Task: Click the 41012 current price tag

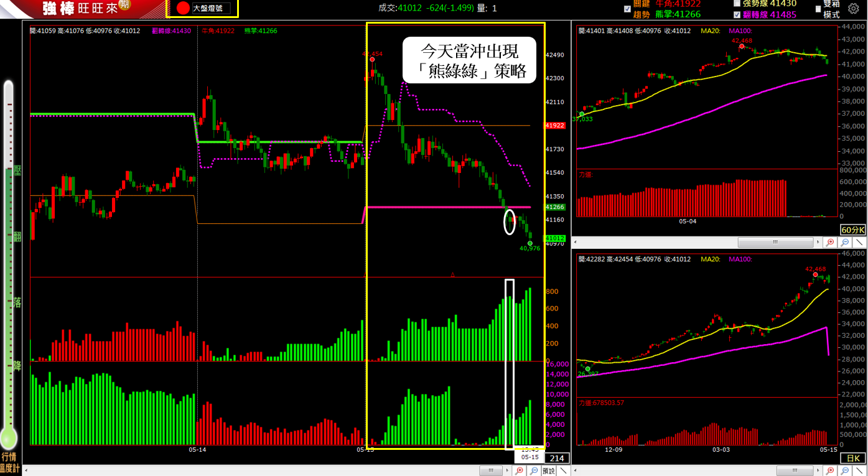Action: point(555,238)
